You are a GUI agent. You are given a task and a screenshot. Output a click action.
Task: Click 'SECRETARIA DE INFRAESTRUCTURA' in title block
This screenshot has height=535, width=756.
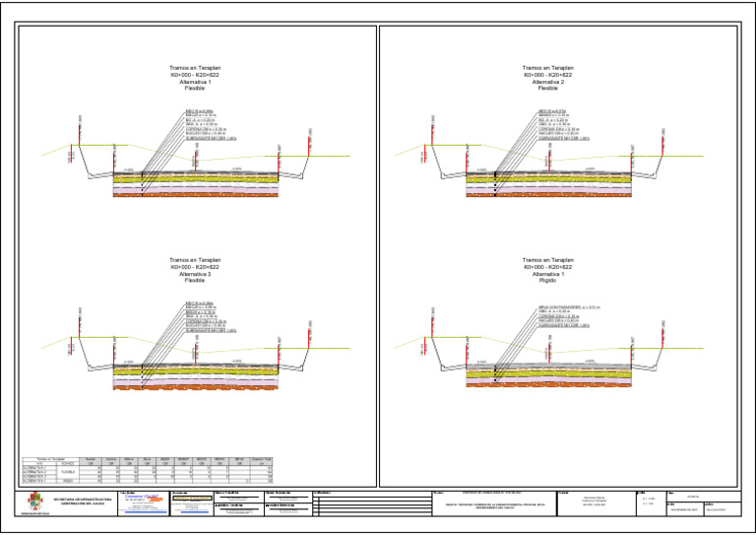(x=83, y=500)
